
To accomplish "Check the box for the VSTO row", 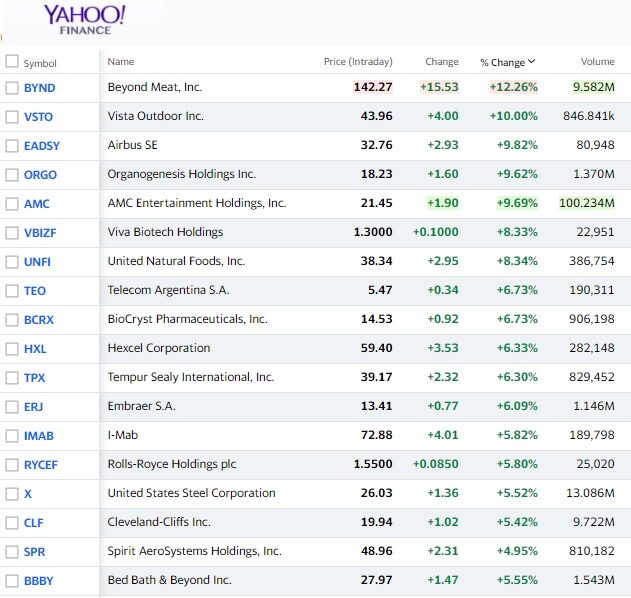I will 12,117.
